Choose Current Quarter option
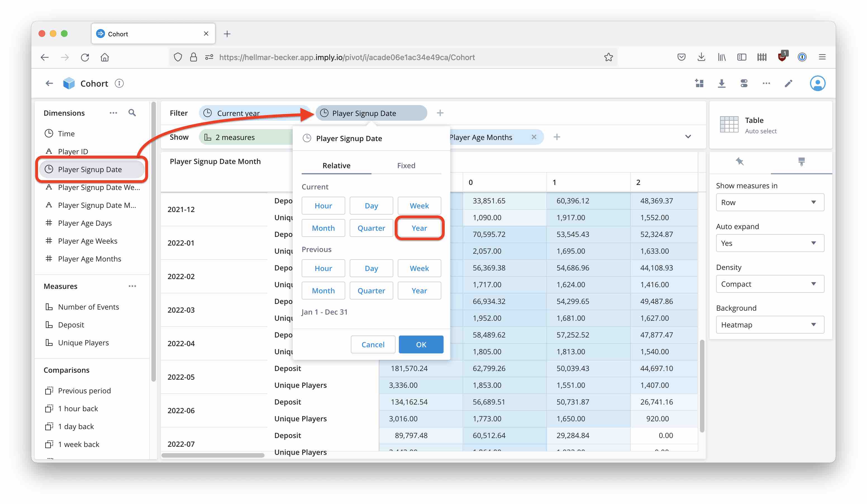Image resolution: width=867 pixels, height=504 pixels. tap(371, 228)
